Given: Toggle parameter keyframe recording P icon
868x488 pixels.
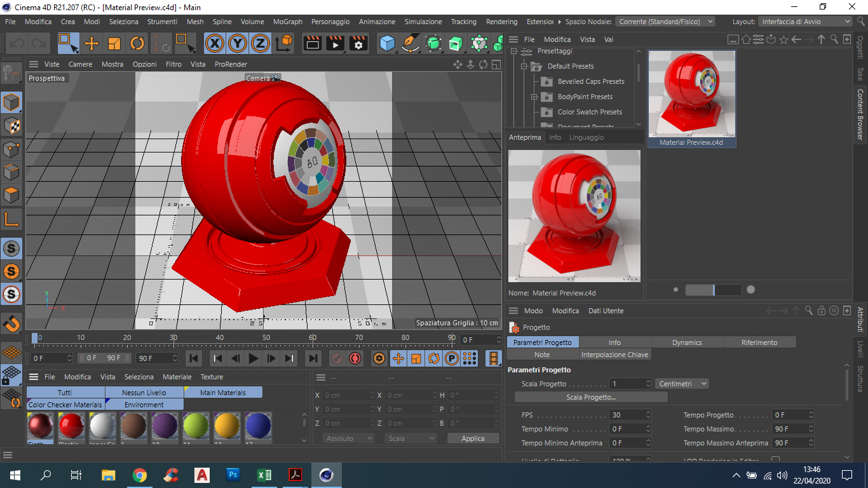Looking at the screenshot, I should (x=452, y=358).
